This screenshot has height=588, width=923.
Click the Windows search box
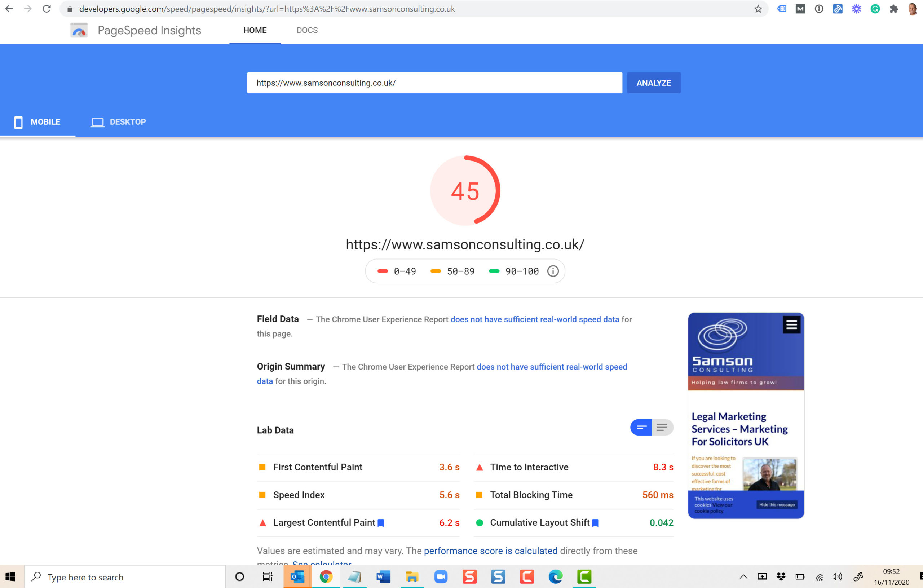pos(125,577)
